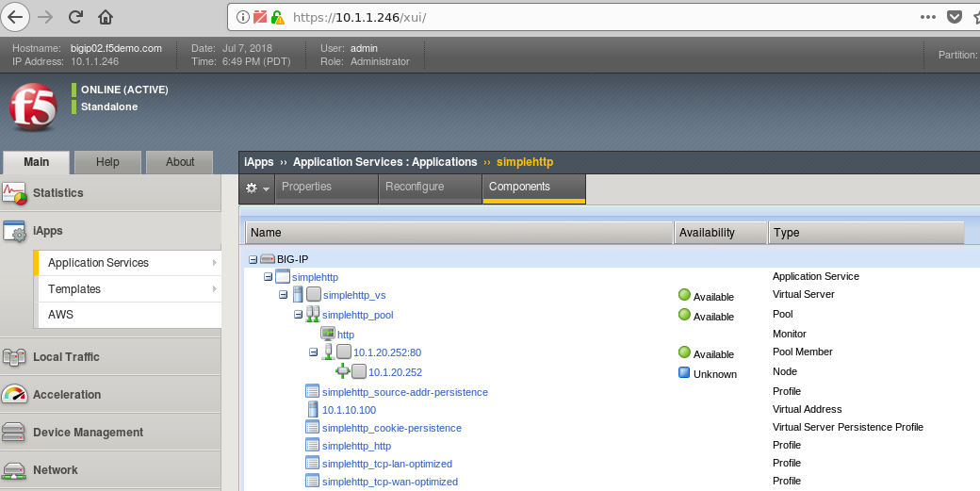Click the pool icon beside simplehttp_pool
Viewport: 980px width, 491px height.
tap(313, 314)
